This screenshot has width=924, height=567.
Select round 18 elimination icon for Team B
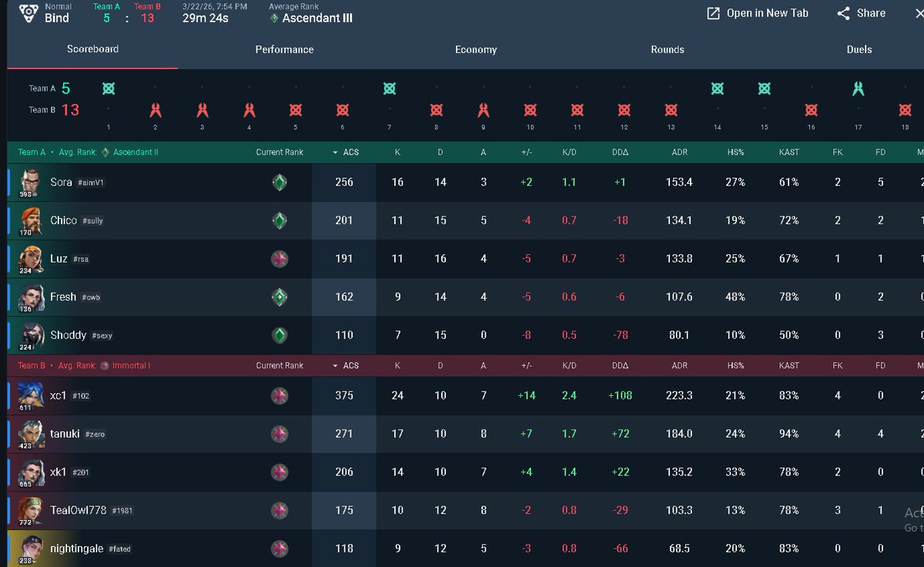click(x=906, y=110)
